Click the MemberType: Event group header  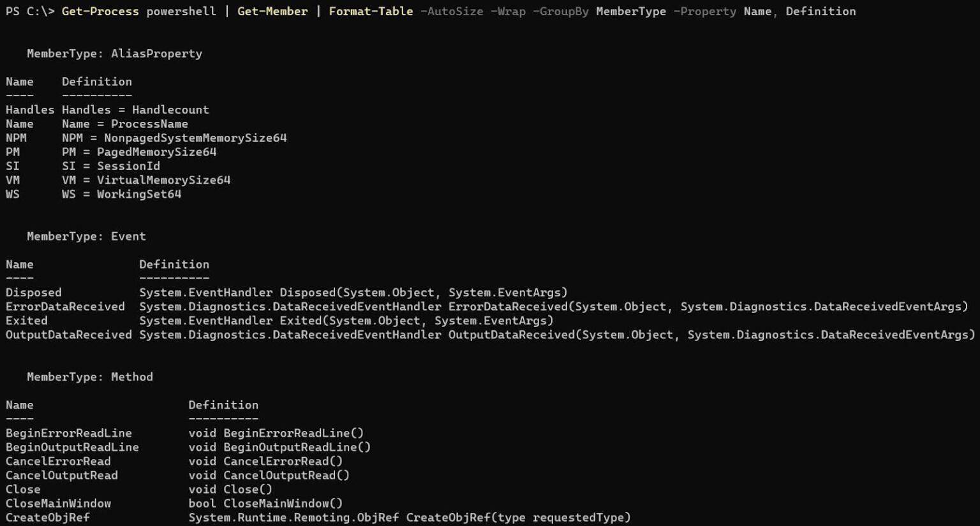coord(86,237)
